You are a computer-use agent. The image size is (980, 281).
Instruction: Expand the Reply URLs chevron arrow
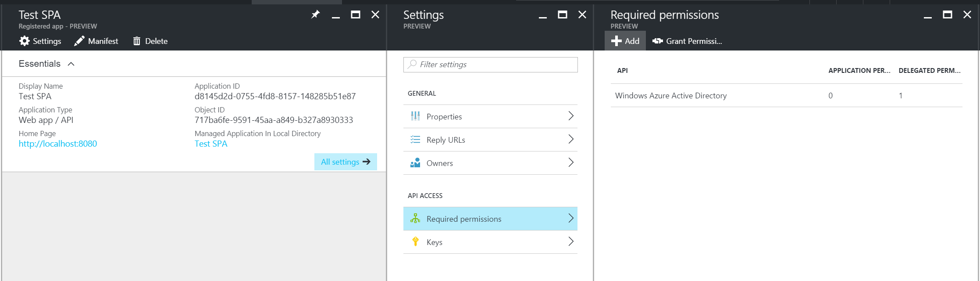[x=571, y=139]
